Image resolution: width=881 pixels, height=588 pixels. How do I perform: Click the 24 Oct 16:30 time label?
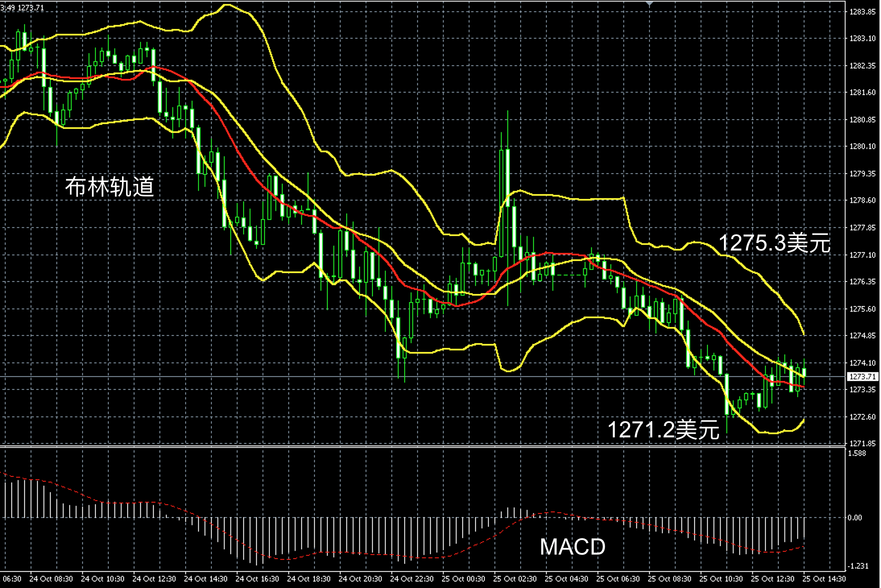257,579
